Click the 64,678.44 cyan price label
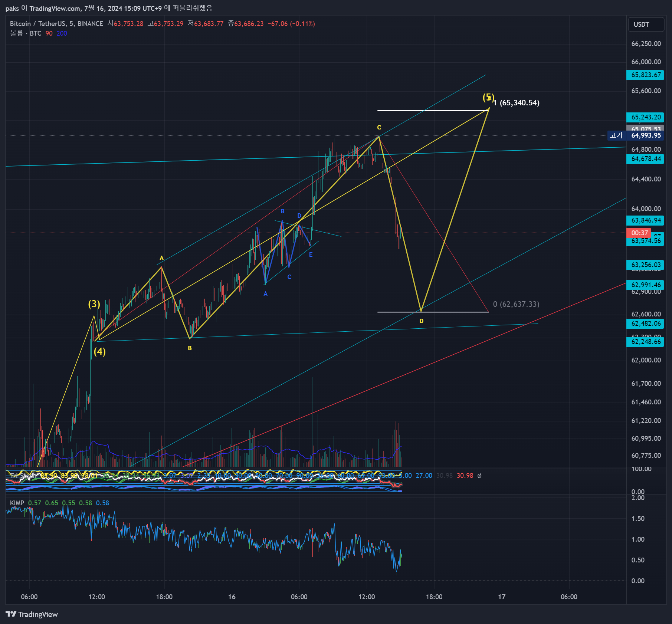The height and width of the screenshot is (624, 672). (646, 159)
